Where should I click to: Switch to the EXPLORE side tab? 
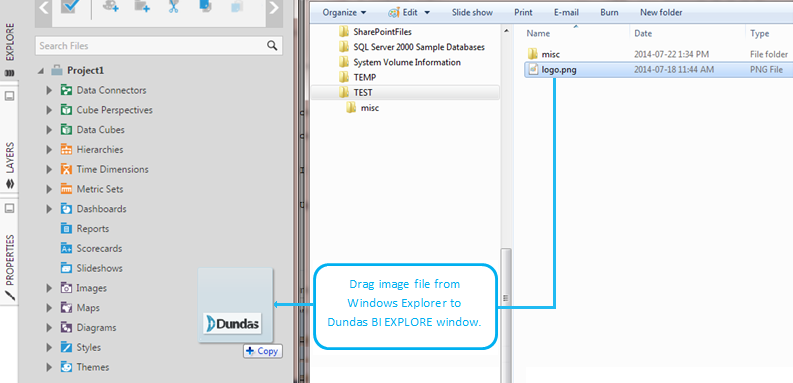click(x=10, y=41)
